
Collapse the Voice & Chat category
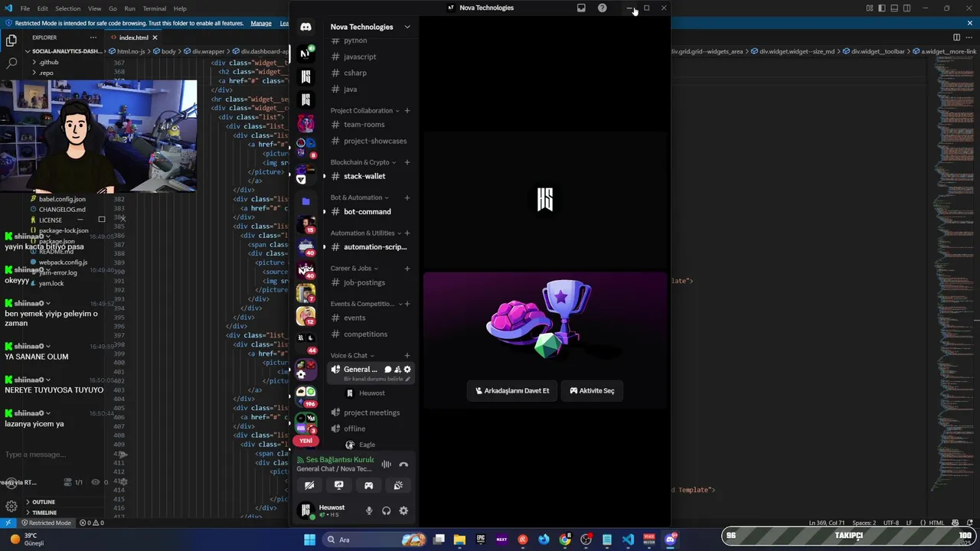pos(352,355)
